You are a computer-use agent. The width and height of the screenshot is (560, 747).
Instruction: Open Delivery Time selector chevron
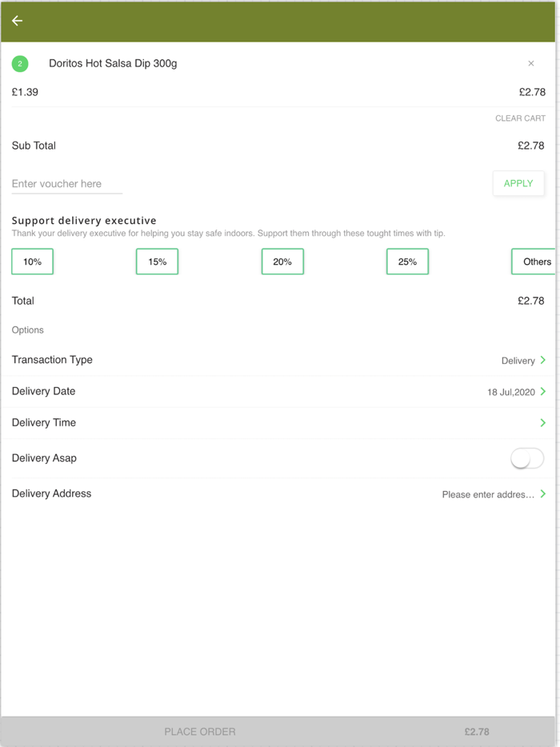(x=543, y=422)
